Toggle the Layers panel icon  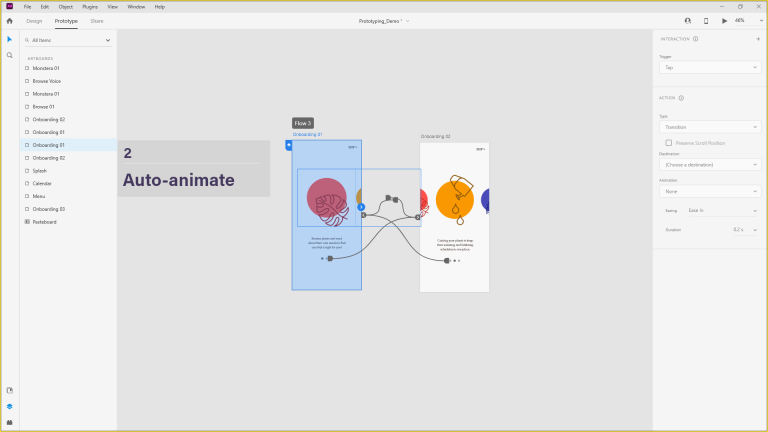tap(10, 406)
